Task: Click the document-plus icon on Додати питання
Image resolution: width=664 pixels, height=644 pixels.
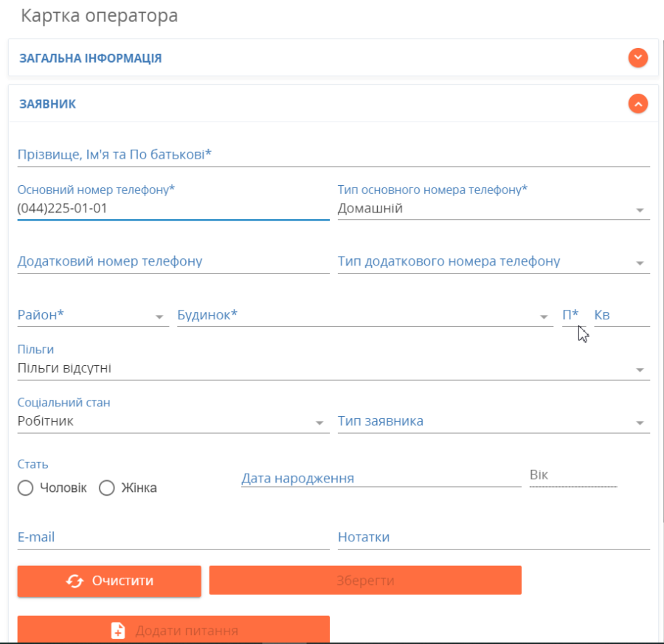Action: coord(118,631)
